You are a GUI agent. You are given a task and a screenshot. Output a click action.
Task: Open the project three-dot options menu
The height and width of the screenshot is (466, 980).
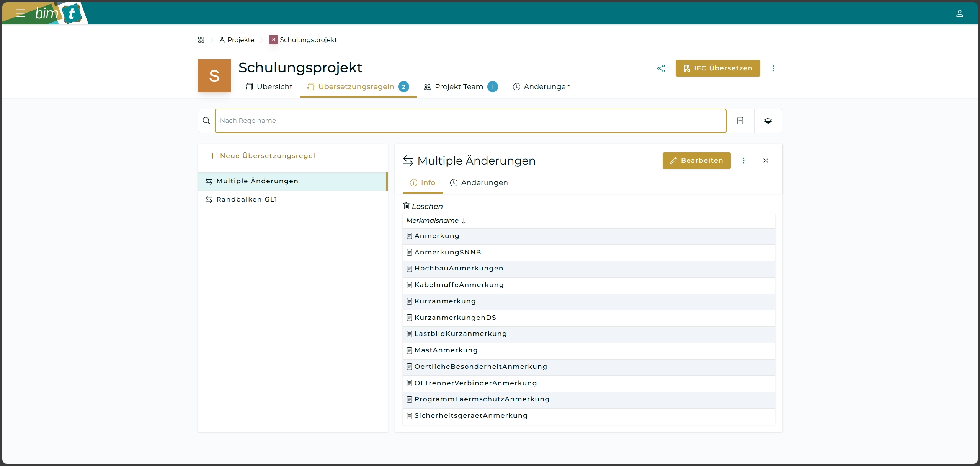point(773,68)
